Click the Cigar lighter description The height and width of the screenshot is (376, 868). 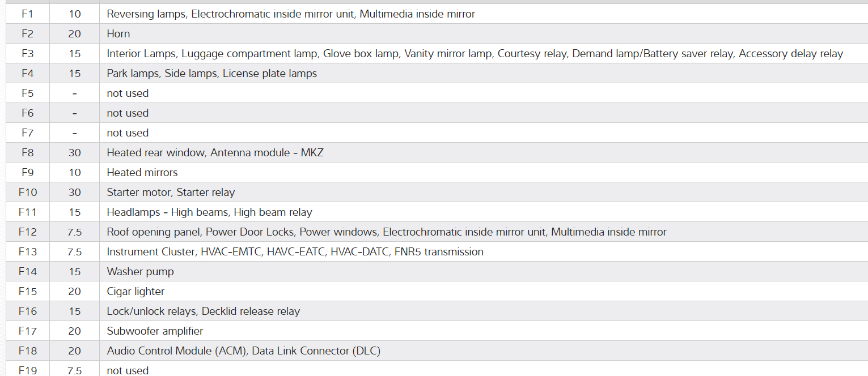click(136, 292)
